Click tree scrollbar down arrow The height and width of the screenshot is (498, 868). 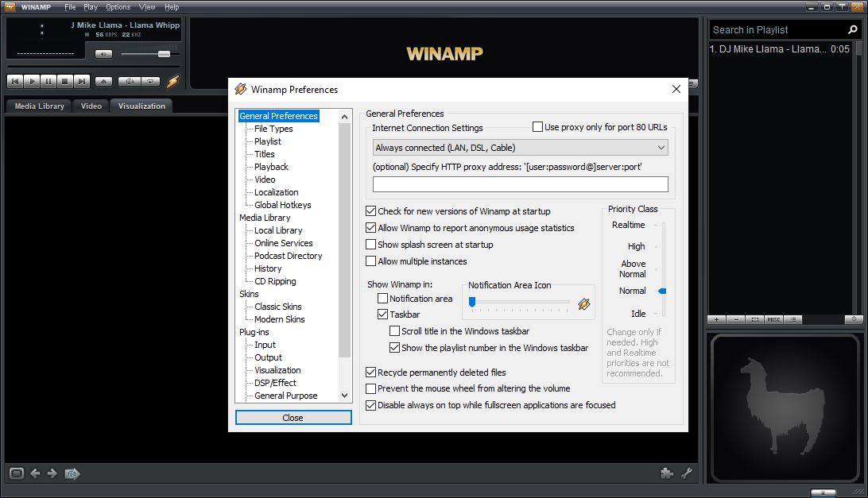(x=344, y=396)
